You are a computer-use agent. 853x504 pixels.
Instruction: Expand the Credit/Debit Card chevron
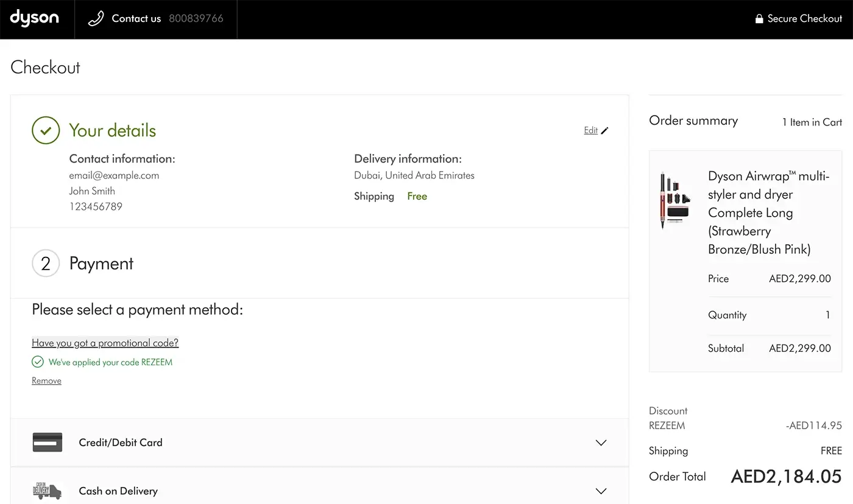(x=601, y=443)
